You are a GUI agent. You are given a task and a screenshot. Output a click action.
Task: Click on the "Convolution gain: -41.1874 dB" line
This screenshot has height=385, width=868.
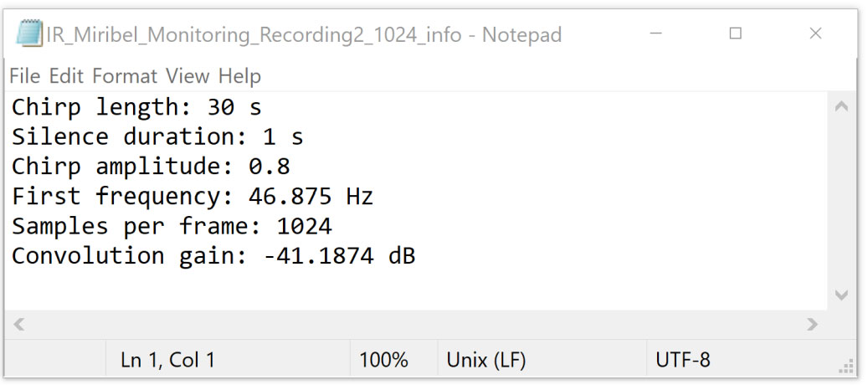tap(213, 255)
